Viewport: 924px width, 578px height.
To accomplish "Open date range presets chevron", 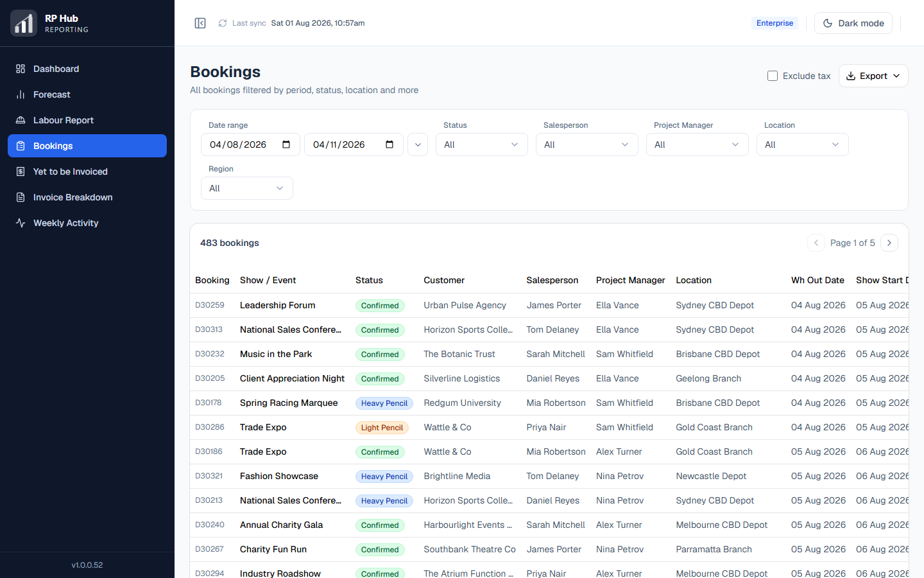I will tap(418, 144).
